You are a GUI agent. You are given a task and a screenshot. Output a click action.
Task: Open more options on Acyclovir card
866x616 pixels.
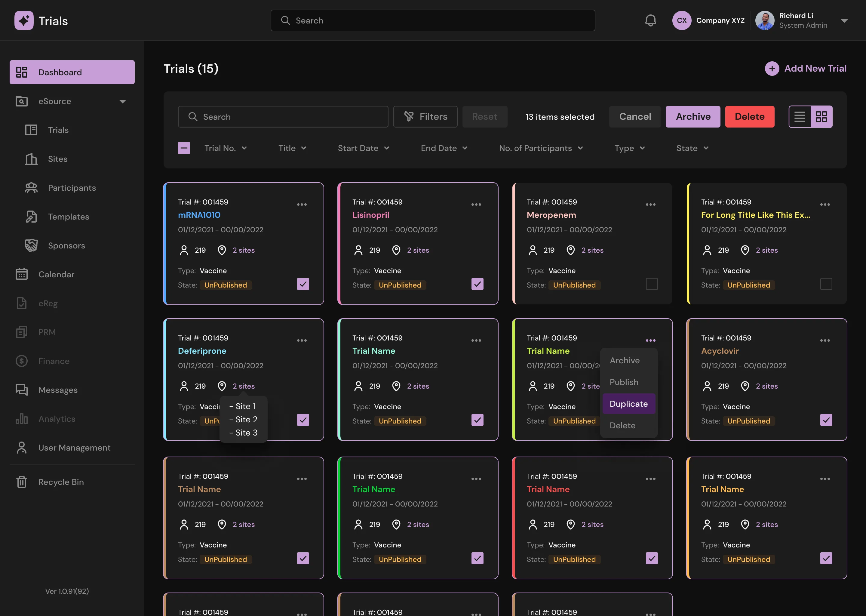(825, 340)
